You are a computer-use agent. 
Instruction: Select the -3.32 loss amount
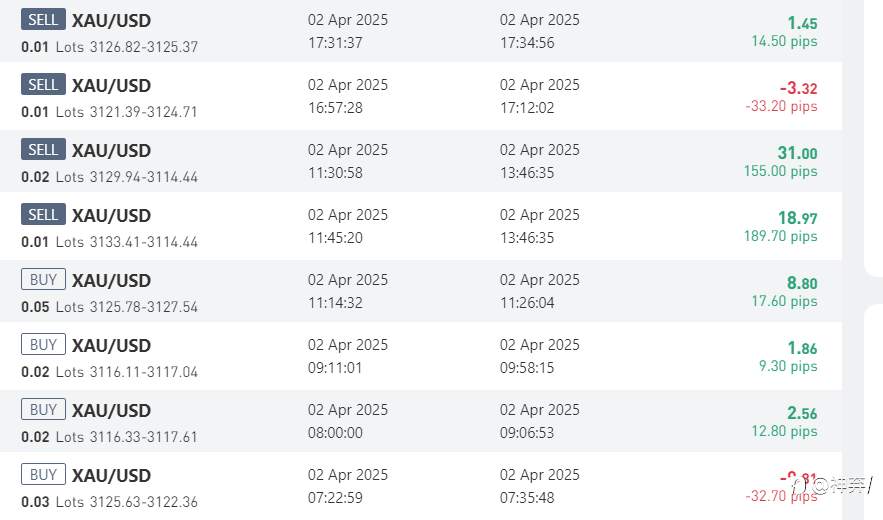(x=798, y=88)
